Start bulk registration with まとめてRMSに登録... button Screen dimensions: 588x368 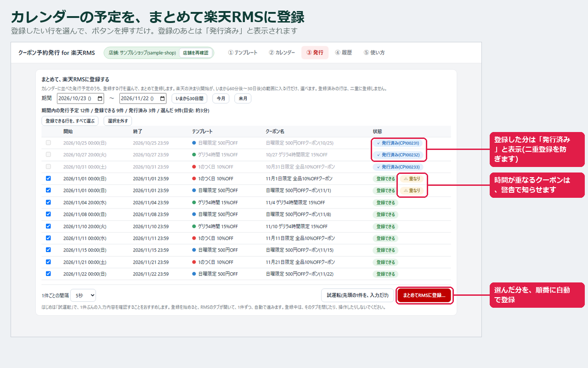[x=425, y=295]
